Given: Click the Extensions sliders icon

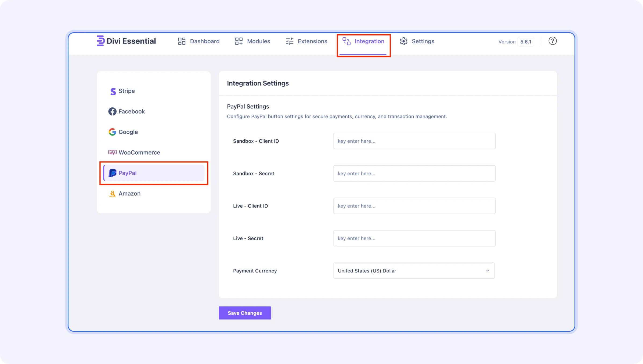Looking at the screenshot, I should point(290,41).
